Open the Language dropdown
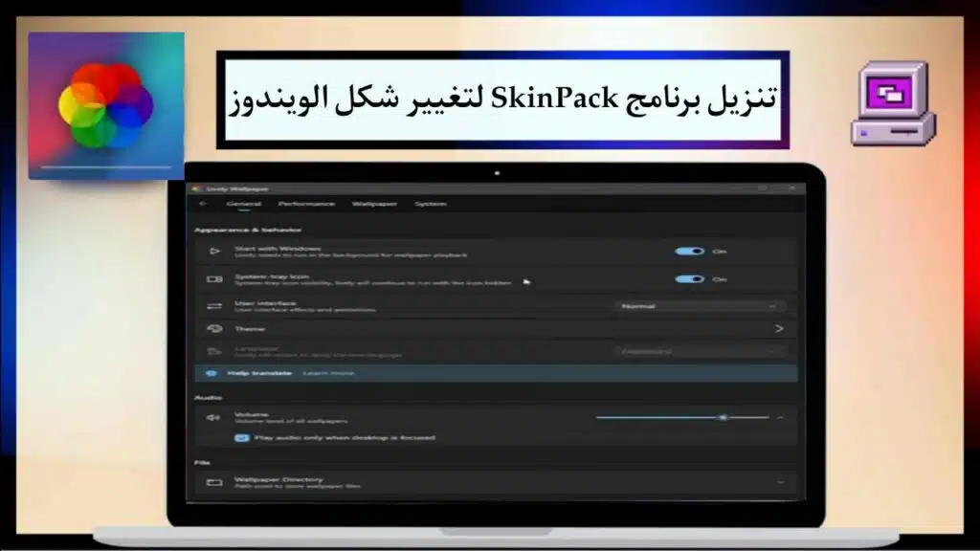 (699, 351)
